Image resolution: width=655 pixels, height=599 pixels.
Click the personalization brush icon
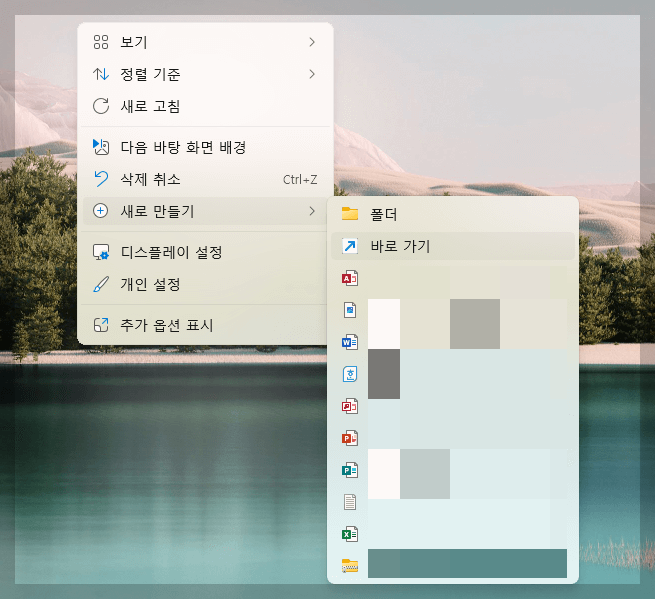(x=101, y=284)
